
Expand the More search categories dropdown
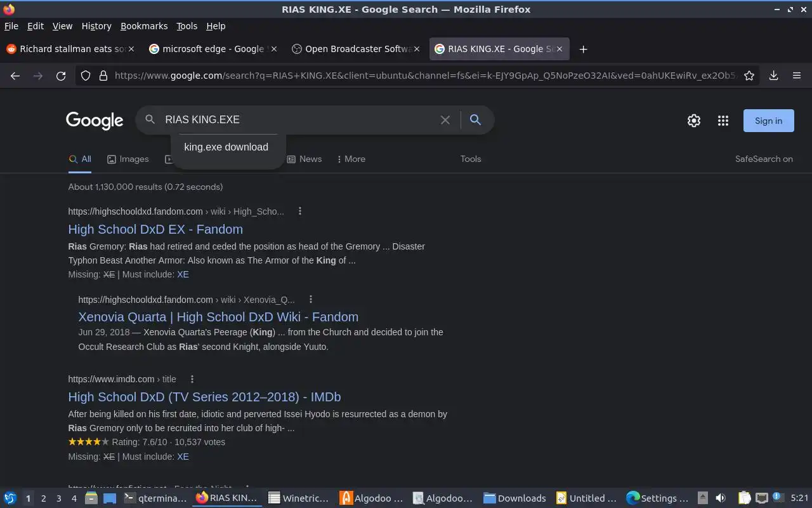pyautogui.click(x=351, y=159)
